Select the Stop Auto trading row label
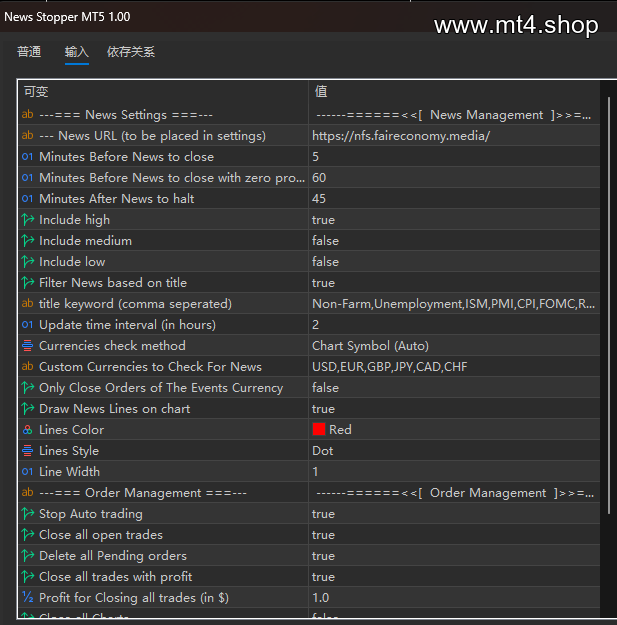The image size is (617, 625). (x=90, y=513)
